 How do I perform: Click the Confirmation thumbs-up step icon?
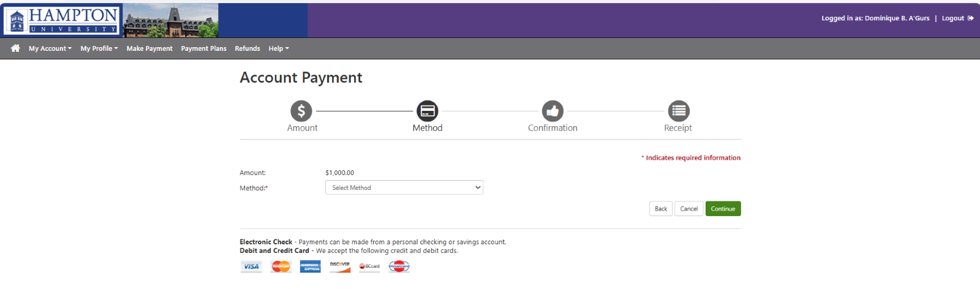tap(552, 111)
